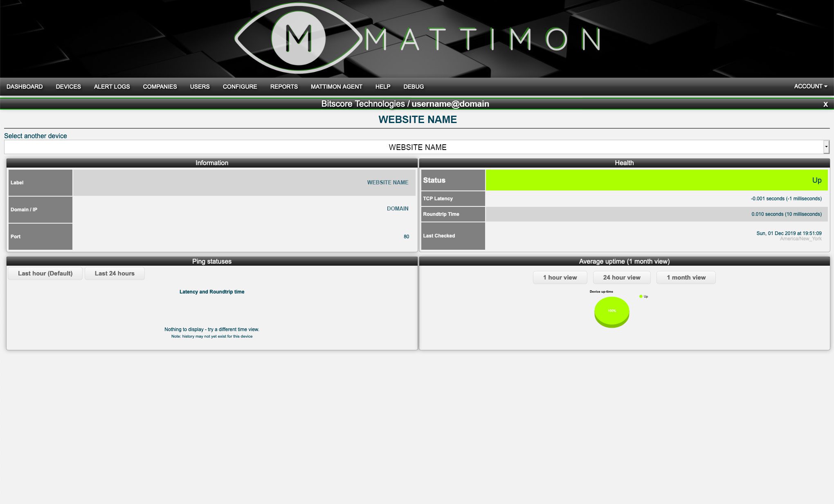
Task: Click the Last Checked date Sun, 01 Dec 2019
Action: click(x=789, y=233)
